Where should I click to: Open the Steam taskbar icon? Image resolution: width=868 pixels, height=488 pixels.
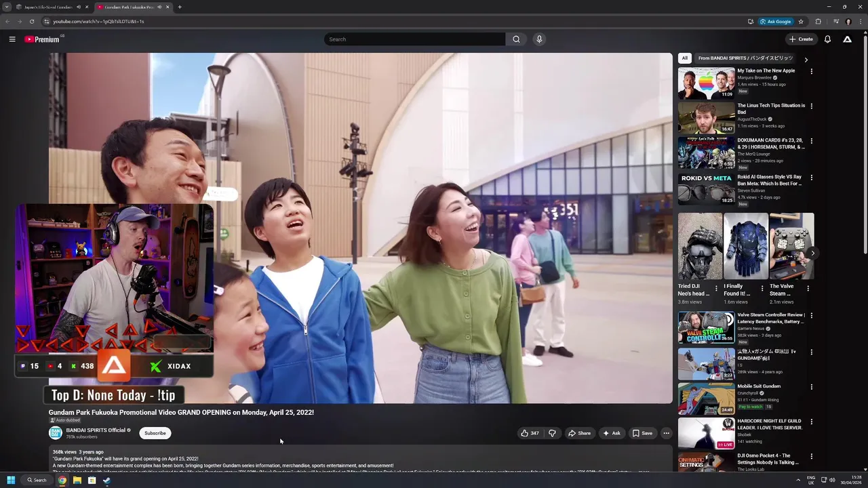(x=106, y=481)
